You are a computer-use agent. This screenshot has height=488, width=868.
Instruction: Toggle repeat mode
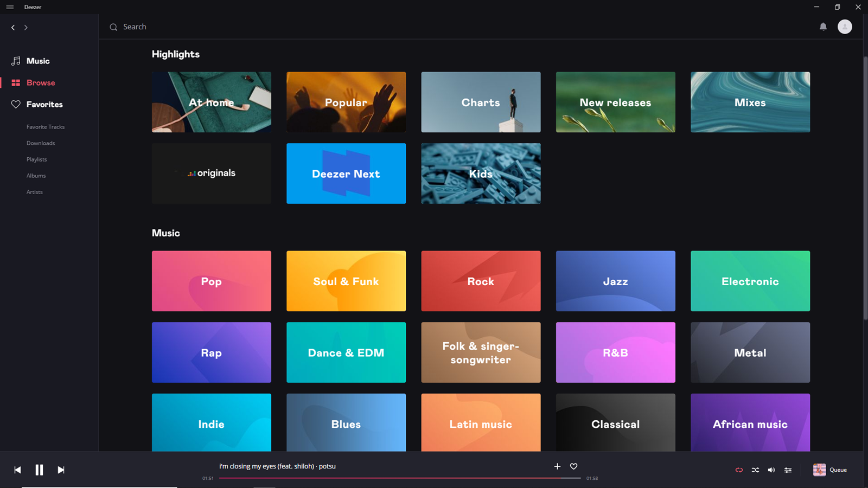click(739, 470)
